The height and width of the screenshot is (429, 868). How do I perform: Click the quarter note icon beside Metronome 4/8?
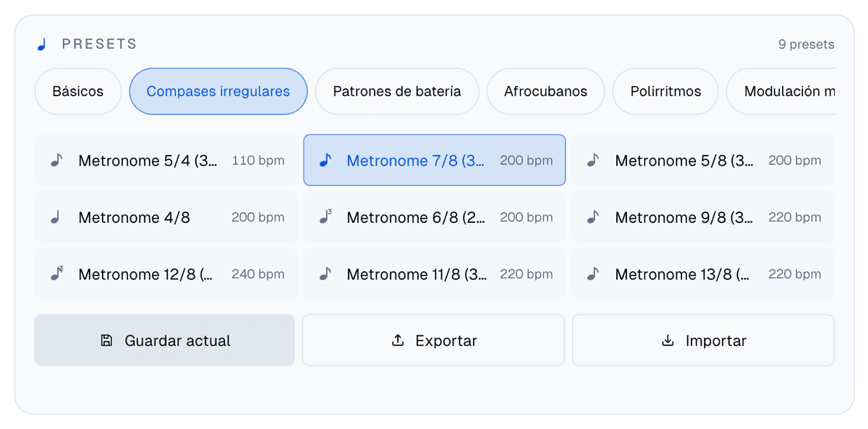tap(56, 217)
